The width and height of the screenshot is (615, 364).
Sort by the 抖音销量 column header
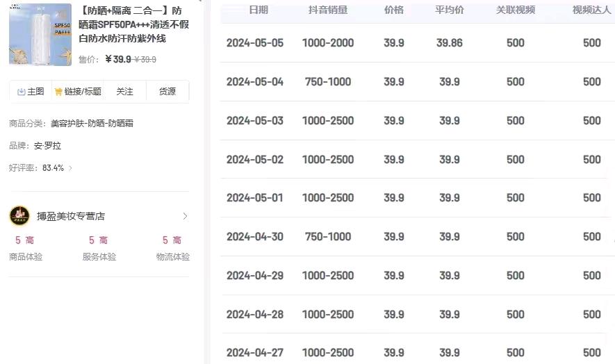pyautogui.click(x=328, y=10)
